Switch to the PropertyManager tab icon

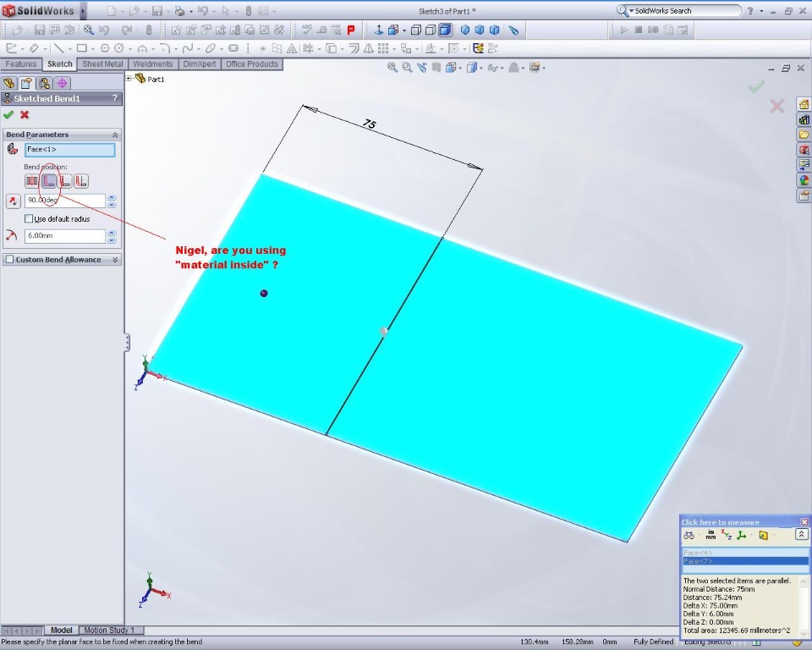click(26, 83)
